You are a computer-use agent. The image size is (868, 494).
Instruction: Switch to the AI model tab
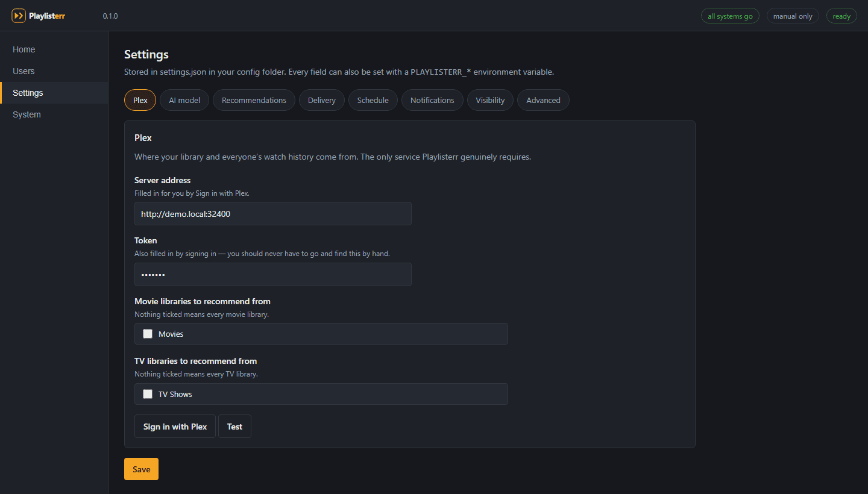184,100
